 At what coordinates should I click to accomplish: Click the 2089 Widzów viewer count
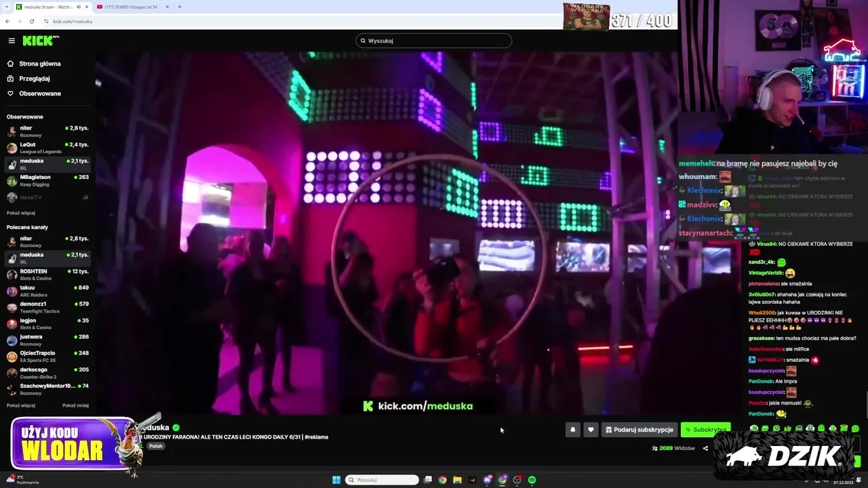pos(673,448)
